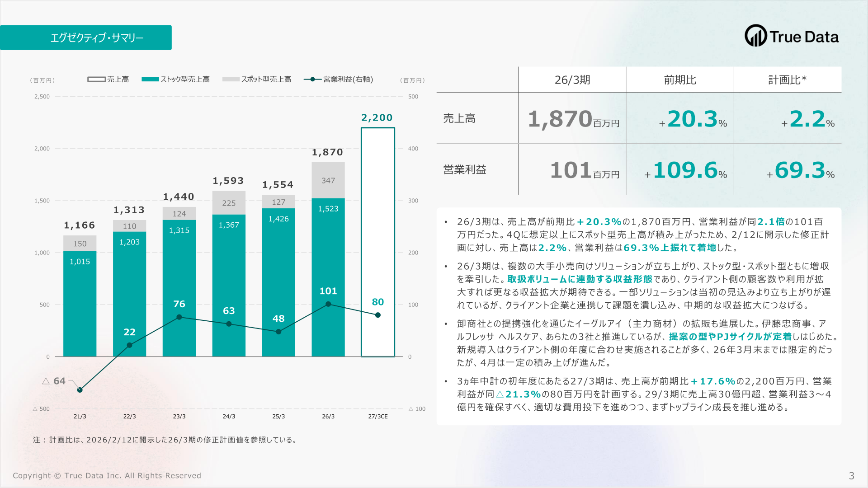Click the footnote starting with 注:計画比は
This screenshot has width=868, height=488.
(x=166, y=440)
